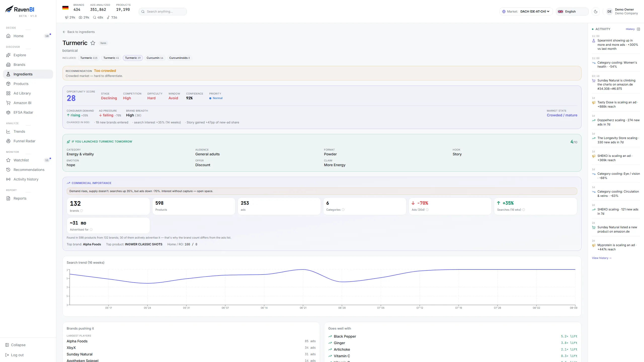
Task: Open the EFSA Radar scales icon
Action: click(8, 112)
